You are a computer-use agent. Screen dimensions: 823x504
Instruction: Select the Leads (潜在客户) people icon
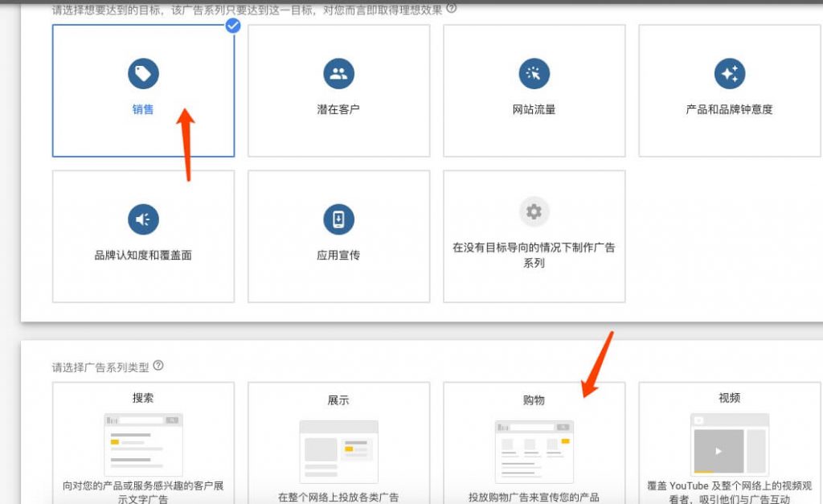tap(338, 74)
